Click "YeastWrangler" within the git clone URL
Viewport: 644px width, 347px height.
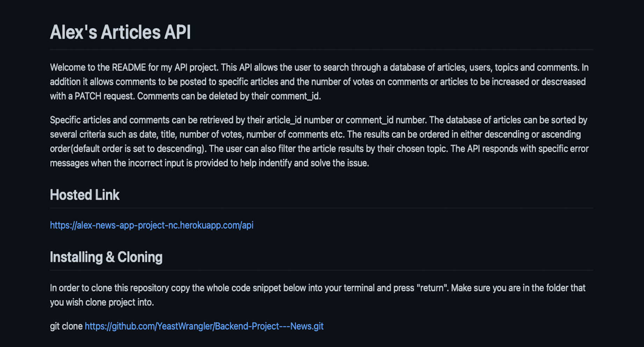coord(185,326)
